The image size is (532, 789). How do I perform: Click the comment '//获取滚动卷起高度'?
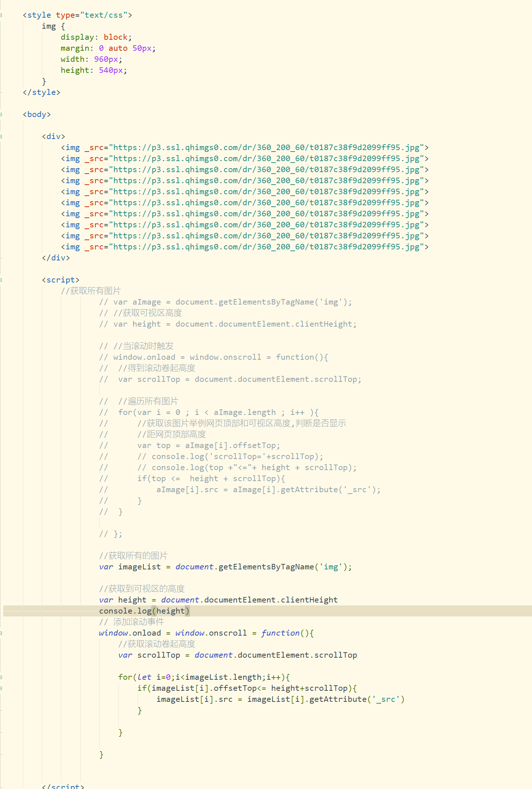pyautogui.click(x=157, y=644)
